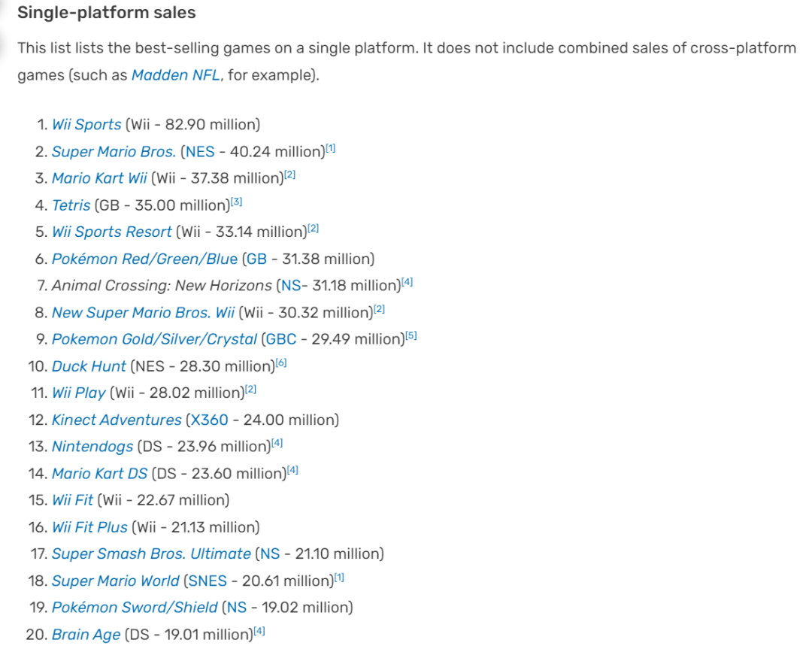The width and height of the screenshot is (812, 655).
Task: Open the Pokémon Sword/Shield link
Action: (x=135, y=608)
